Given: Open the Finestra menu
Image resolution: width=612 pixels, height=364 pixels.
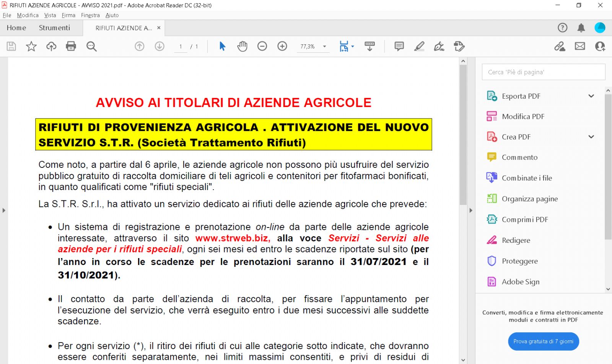Looking at the screenshot, I should coord(90,15).
